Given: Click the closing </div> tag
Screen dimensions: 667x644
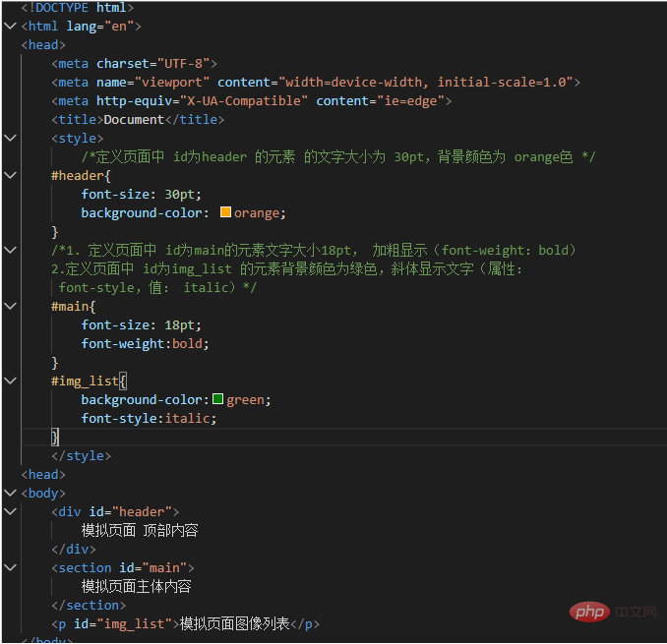Looking at the screenshot, I should [x=74, y=550].
